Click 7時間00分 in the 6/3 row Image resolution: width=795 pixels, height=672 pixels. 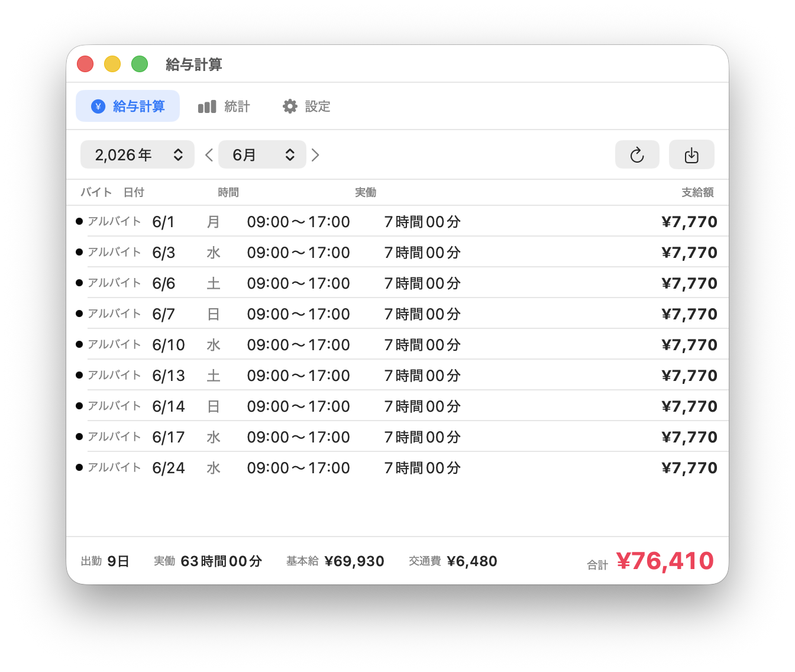point(422,253)
